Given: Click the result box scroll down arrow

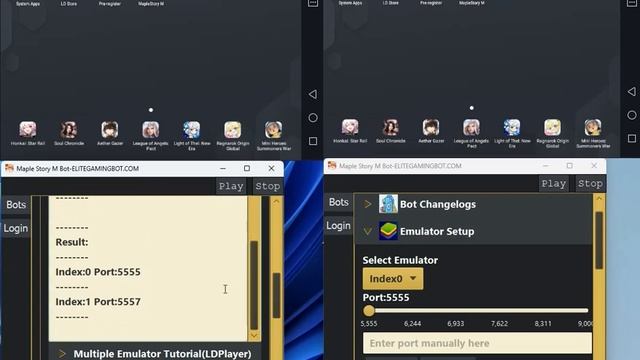Looking at the screenshot, I should pyautogui.click(x=254, y=336).
